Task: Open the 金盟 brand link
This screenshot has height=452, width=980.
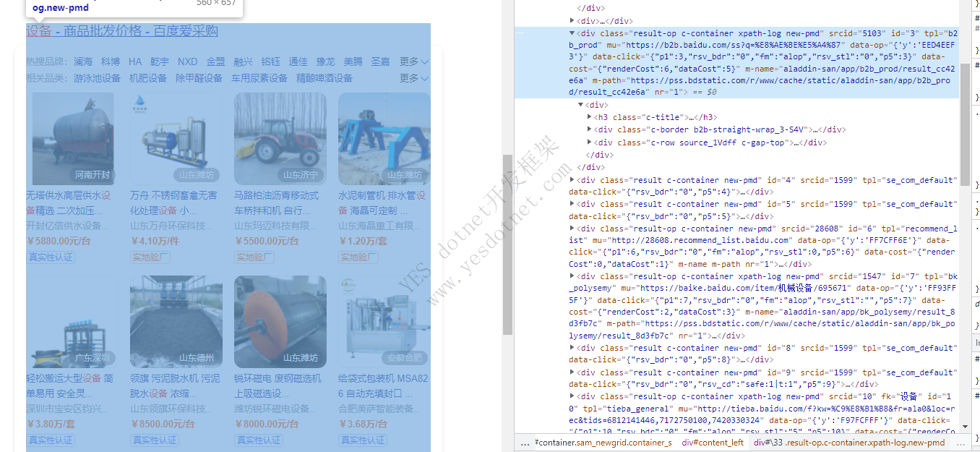Action: click(x=215, y=62)
